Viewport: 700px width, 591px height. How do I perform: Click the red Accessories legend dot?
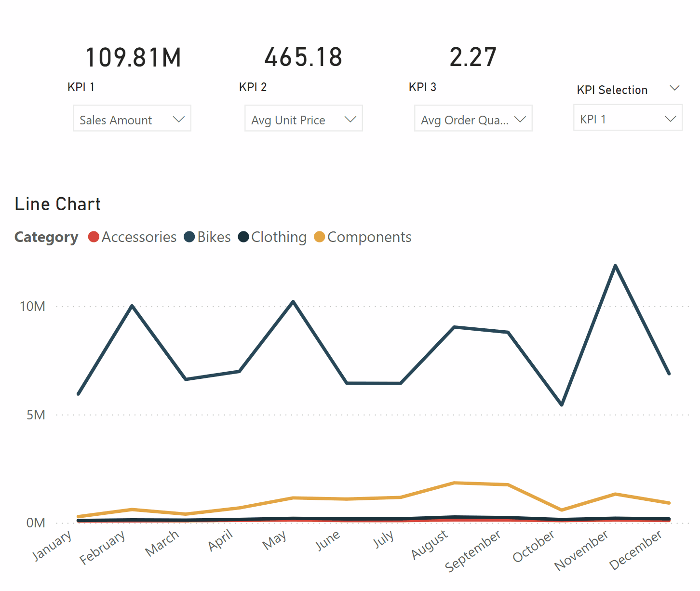click(x=94, y=237)
